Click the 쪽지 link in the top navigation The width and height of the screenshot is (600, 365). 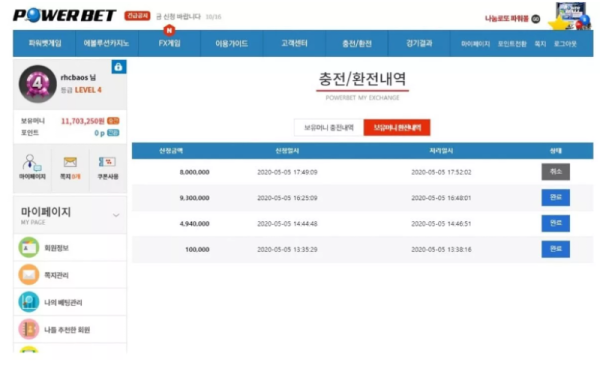click(x=540, y=44)
